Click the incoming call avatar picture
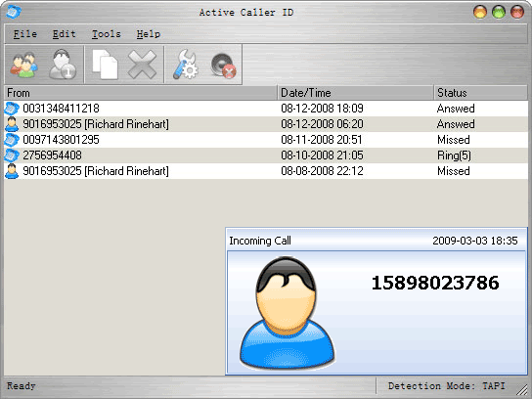 [x=288, y=313]
